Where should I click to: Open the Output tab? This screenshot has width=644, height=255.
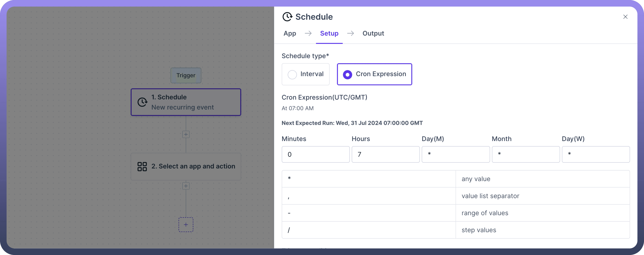coord(373,34)
